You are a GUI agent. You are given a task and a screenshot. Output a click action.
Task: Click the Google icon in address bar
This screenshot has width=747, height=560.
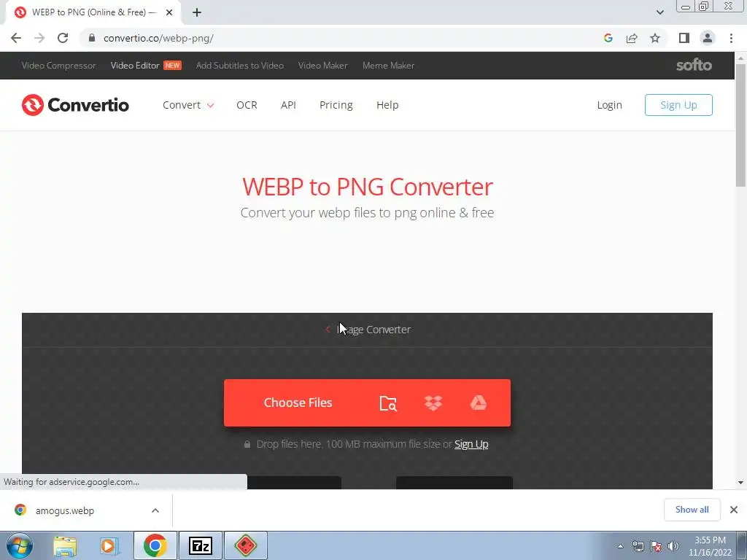coord(608,38)
